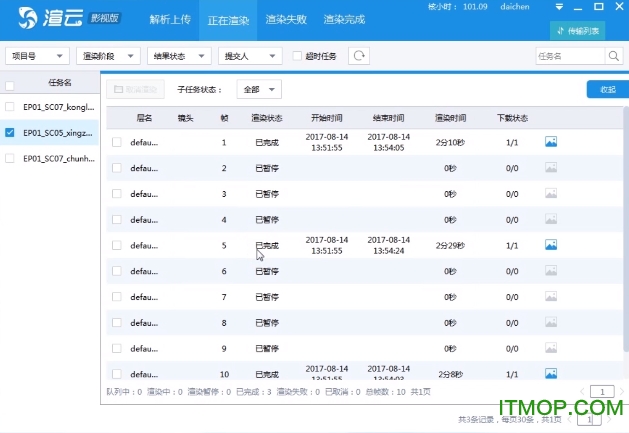Image resolution: width=629 pixels, height=433 pixels.
Task: Open the frame 2 greyed image preview
Action: (x=551, y=167)
